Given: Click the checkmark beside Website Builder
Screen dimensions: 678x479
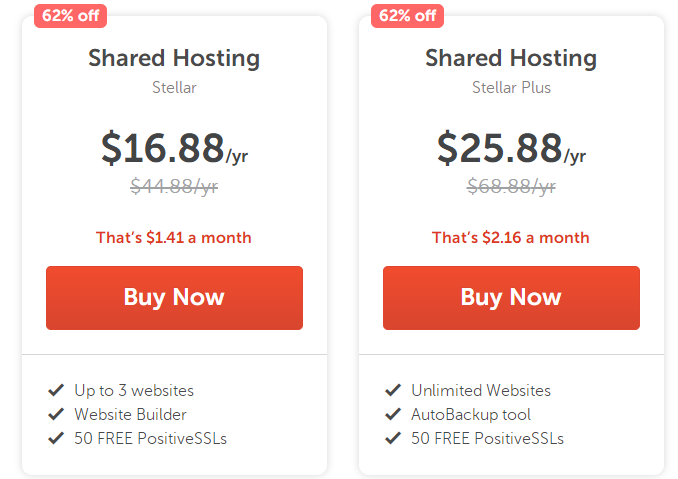Looking at the screenshot, I should pos(56,414).
